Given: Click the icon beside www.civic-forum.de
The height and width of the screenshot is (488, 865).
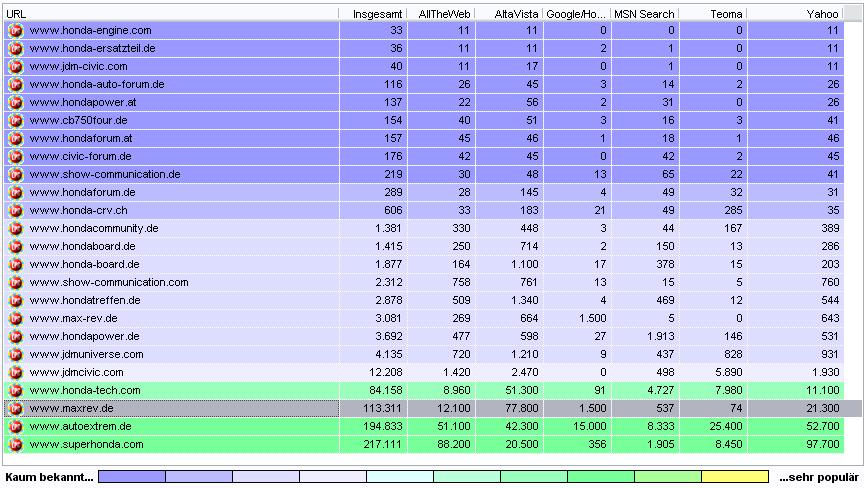Looking at the screenshot, I should pos(15,157).
